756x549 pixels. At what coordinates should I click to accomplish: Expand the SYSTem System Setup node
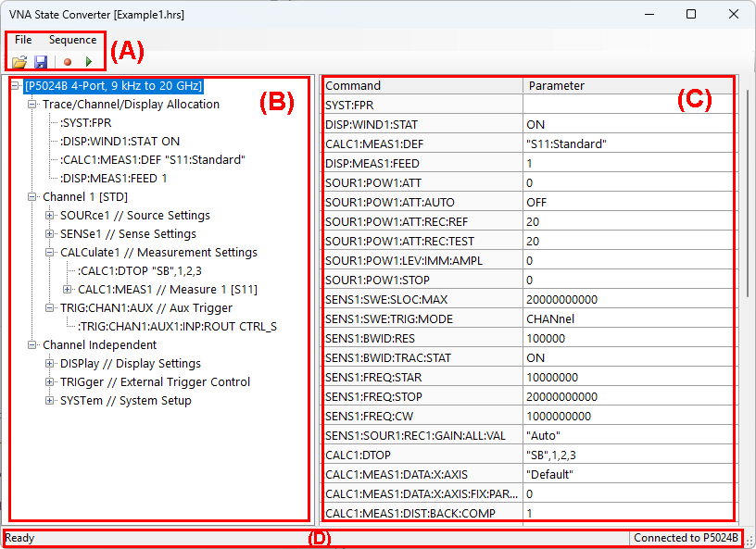(x=50, y=401)
